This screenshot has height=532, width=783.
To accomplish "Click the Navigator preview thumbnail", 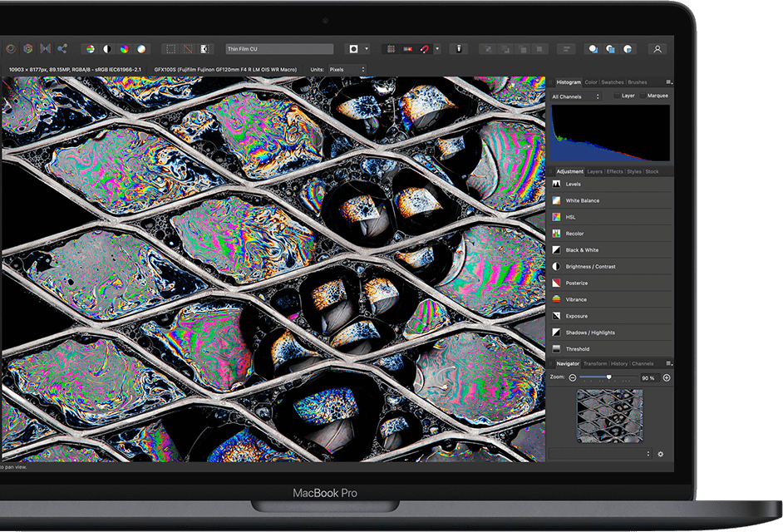I will point(609,416).
